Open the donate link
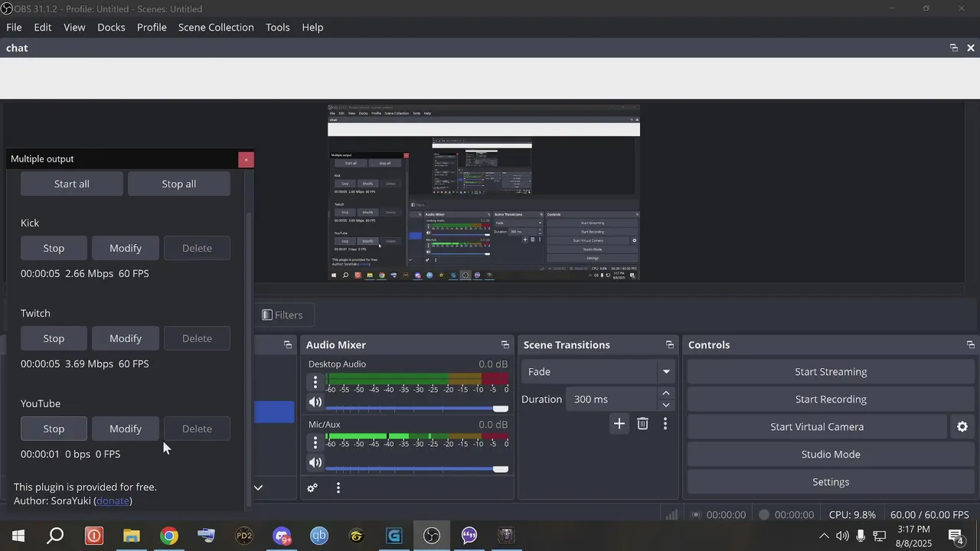Screen dimensions: 980x551 click(113, 500)
